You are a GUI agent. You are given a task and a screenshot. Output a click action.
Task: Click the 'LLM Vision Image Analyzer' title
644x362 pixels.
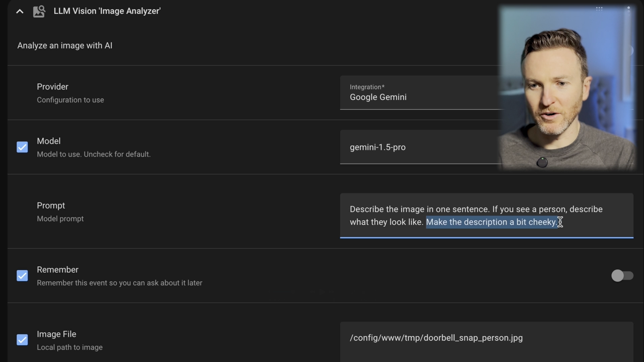click(x=107, y=11)
